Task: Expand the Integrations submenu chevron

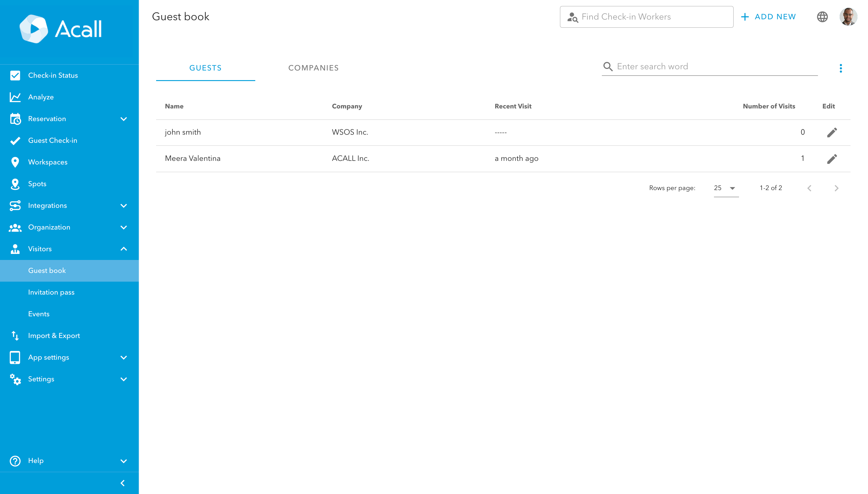Action: [124, 206]
